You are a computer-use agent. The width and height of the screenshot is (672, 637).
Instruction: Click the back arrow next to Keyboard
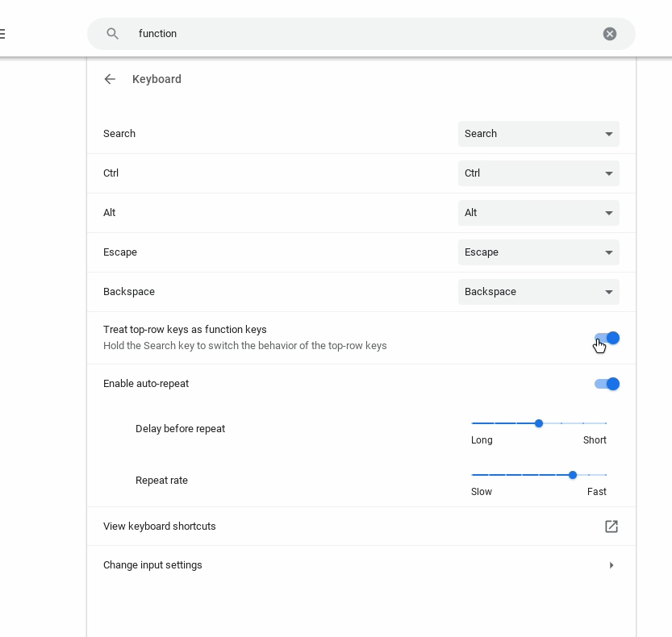[110, 79]
